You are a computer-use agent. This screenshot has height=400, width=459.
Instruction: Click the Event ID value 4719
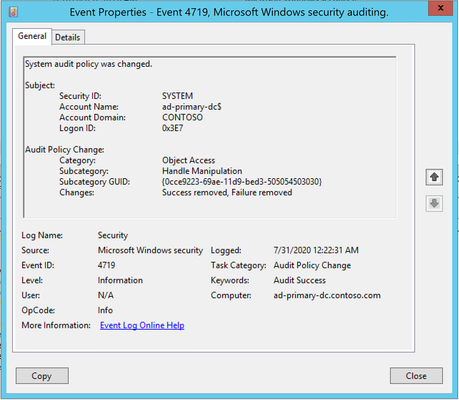(106, 265)
